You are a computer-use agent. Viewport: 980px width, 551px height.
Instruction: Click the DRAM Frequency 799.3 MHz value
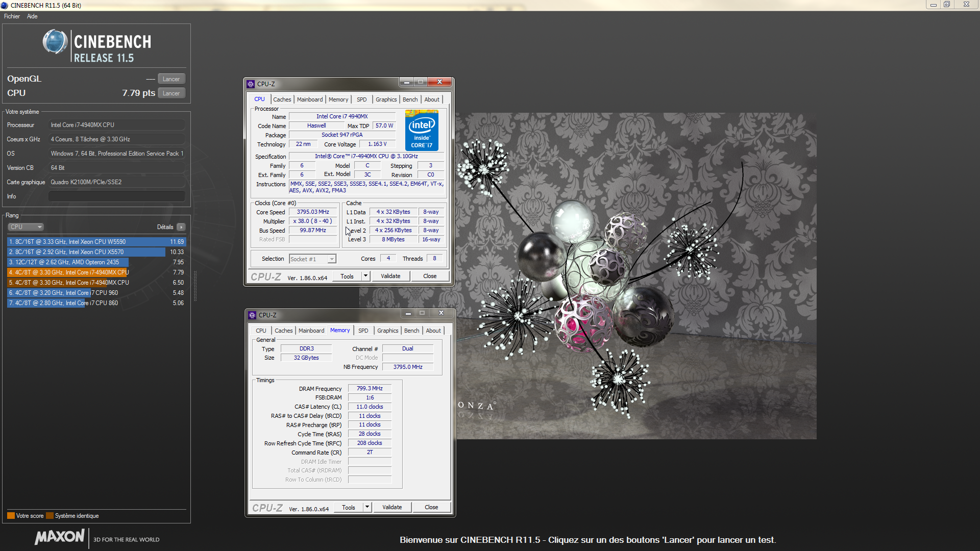point(370,389)
